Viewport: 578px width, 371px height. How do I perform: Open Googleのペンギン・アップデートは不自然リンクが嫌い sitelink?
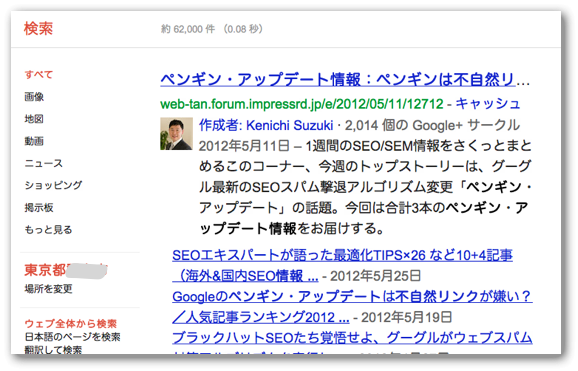point(352,306)
